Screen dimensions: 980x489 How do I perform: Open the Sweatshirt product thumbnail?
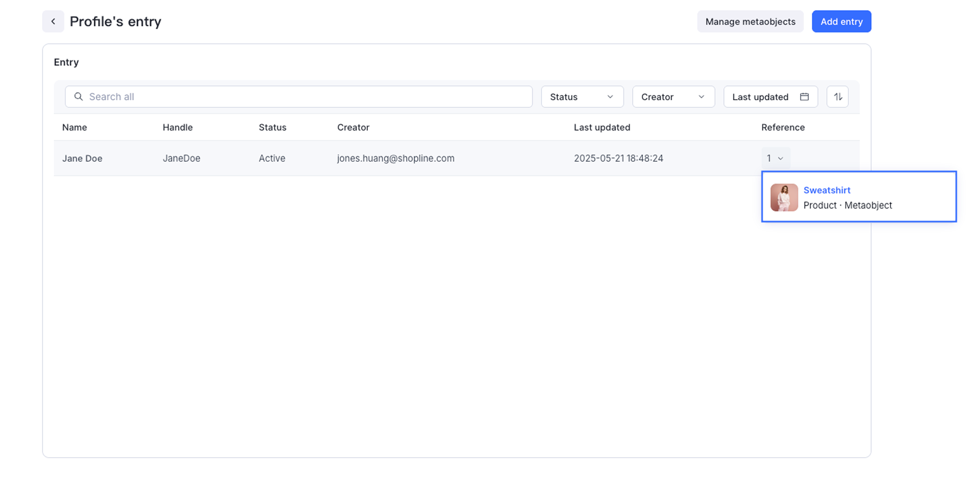tap(784, 197)
